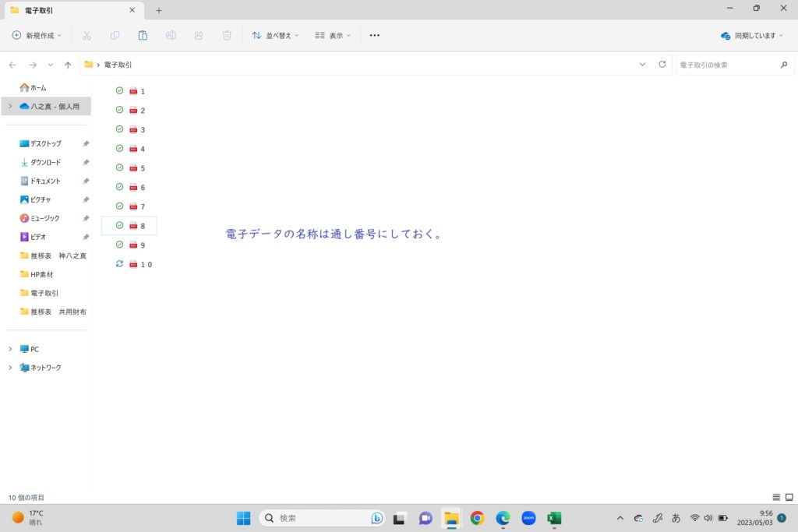This screenshot has width=798, height=532.
Task: Click the 同期しています sync status button
Action: coord(749,35)
